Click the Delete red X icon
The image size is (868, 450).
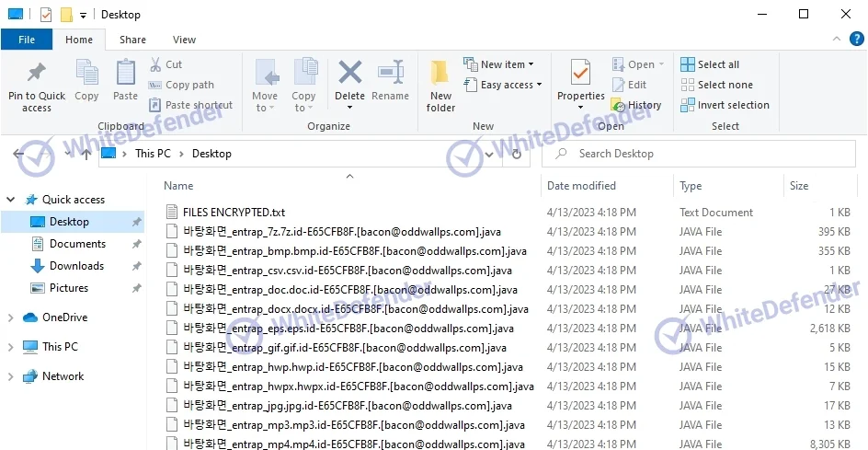[x=349, y=74]
